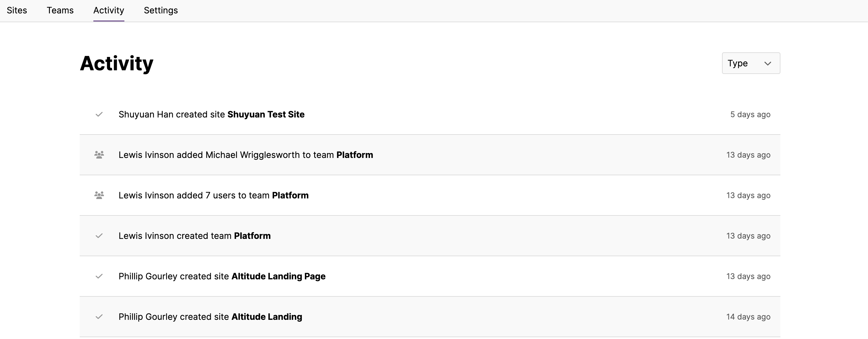This screenshot has height=339, width=868.
Task: Click 'Lewis Ivinson created team' text
Action: pos(175,236)
